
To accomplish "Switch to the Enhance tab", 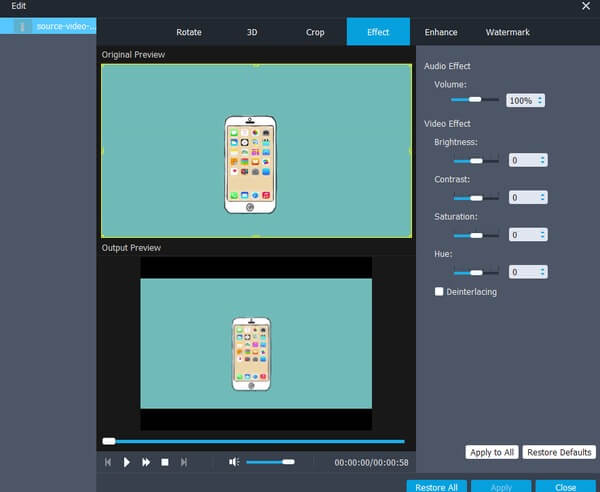I will pos(441,32).
